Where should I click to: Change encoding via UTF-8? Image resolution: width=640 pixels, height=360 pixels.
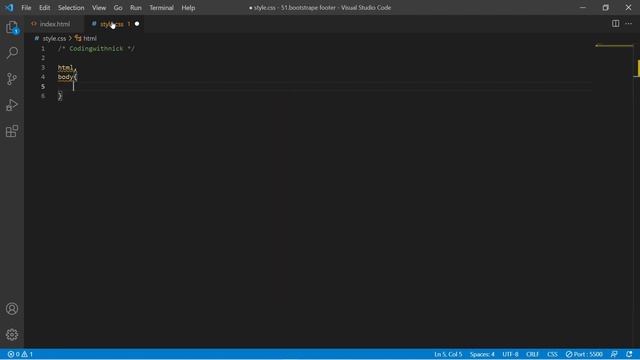510,354
